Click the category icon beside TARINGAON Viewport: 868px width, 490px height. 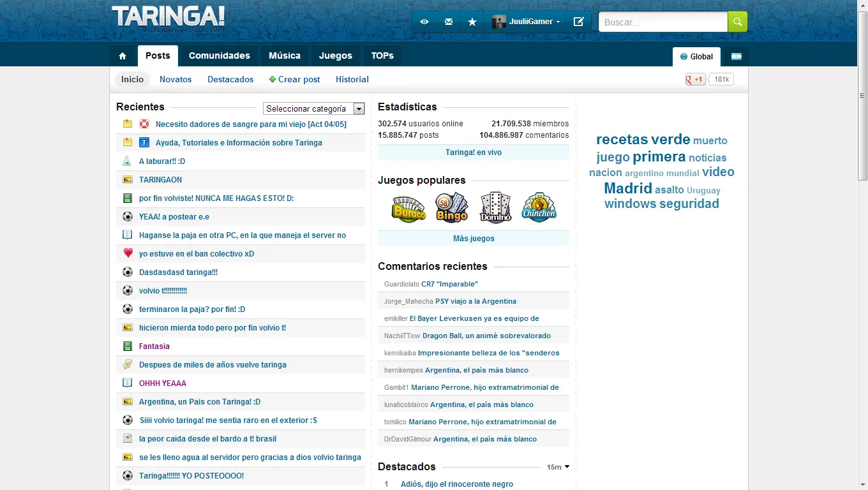click(127, 180)
